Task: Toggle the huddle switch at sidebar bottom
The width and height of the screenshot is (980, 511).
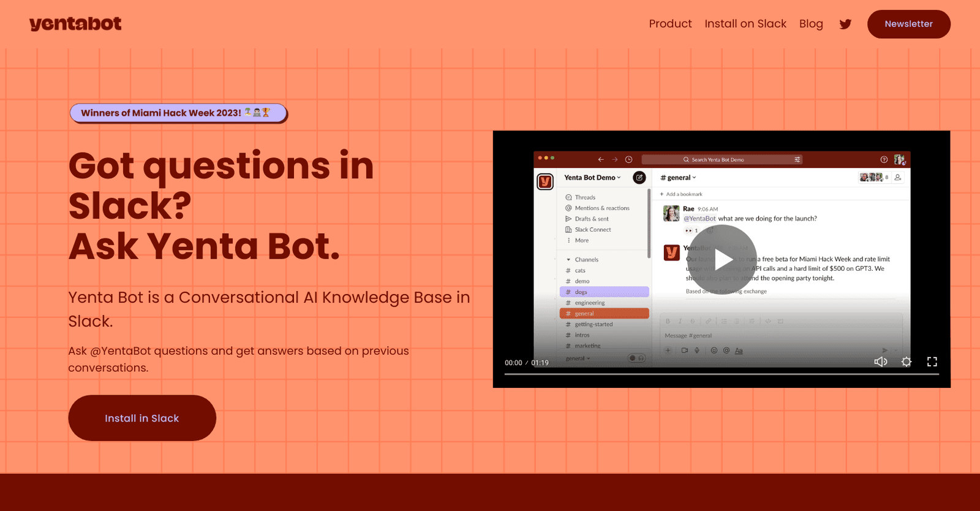Action: pyautogui.click(x=637, y=358)
